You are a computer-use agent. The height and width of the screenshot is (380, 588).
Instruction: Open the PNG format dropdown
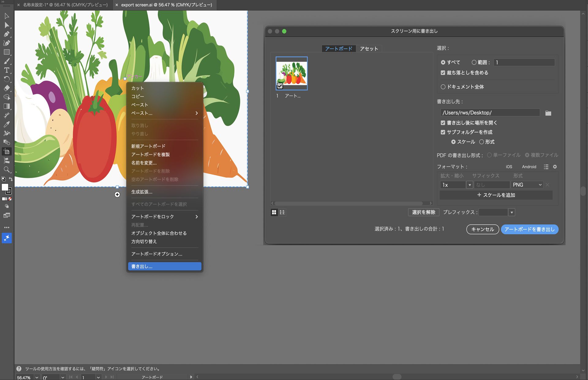point(527,184)
